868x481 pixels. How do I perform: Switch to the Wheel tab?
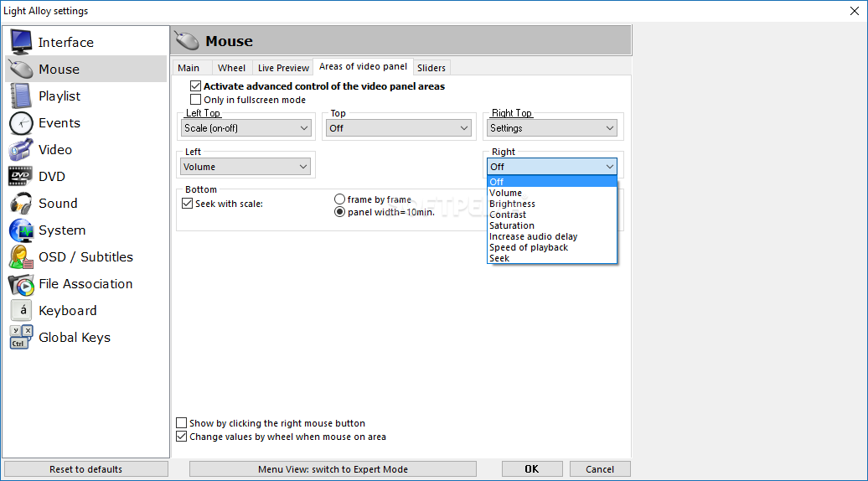[231, 68]
